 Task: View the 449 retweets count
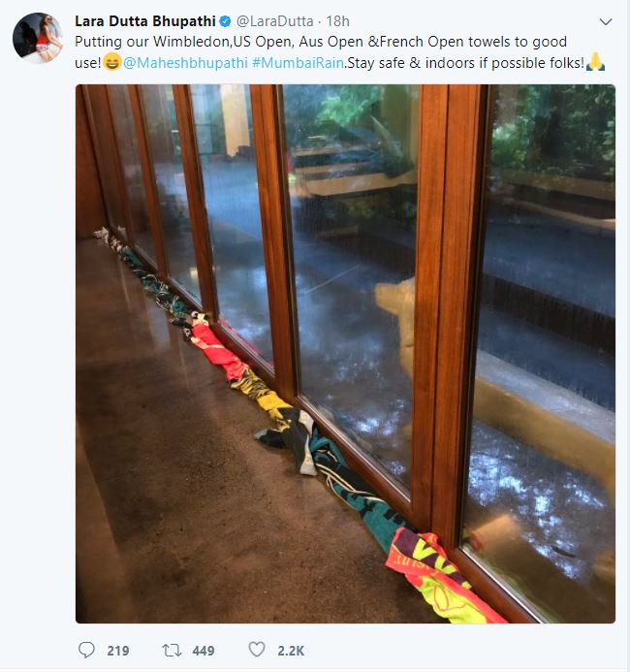(203, 651)
